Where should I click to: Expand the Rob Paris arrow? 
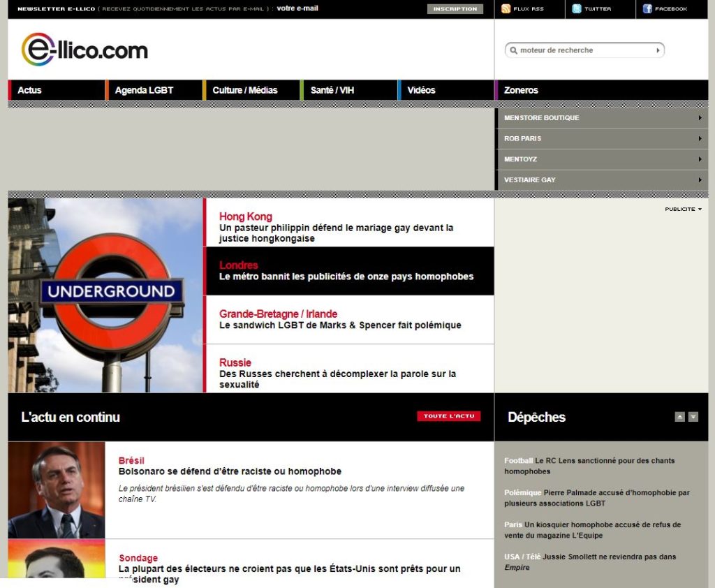pyautogui.click(x=700, y=138)
